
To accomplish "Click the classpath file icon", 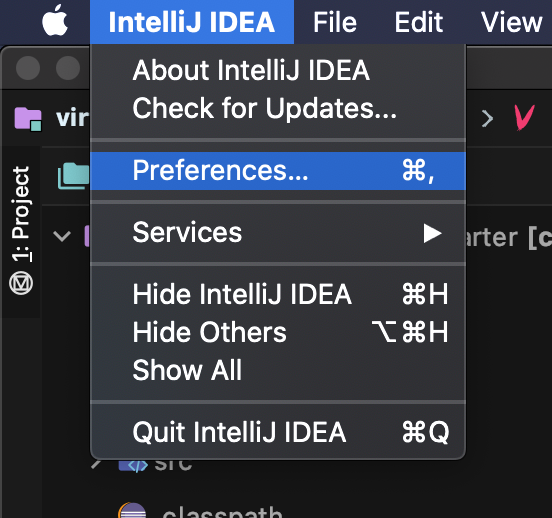I will (x=132, y=510).
